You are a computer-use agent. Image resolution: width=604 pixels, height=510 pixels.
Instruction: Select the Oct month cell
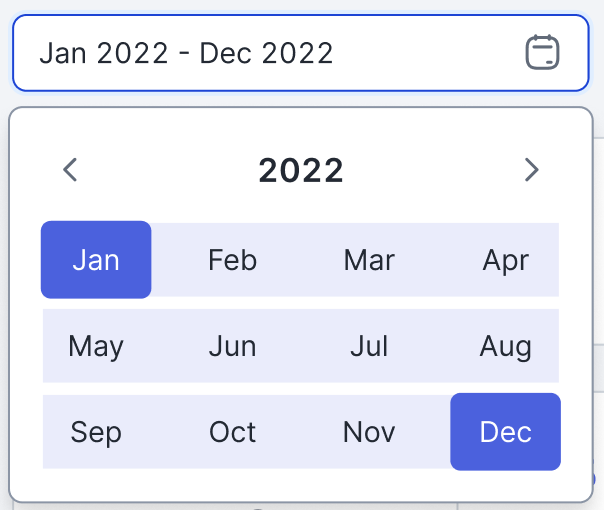pyautogui.click(x=232, y=432)
